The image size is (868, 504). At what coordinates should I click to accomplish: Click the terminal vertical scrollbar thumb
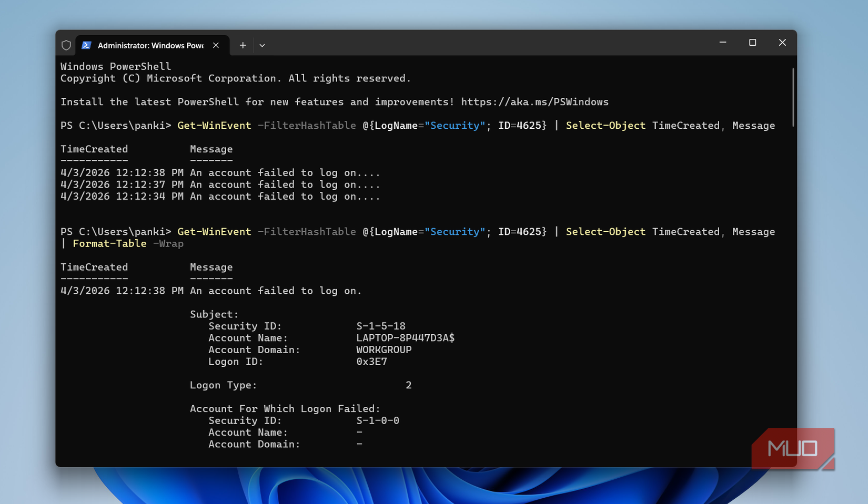pos(793,97)
